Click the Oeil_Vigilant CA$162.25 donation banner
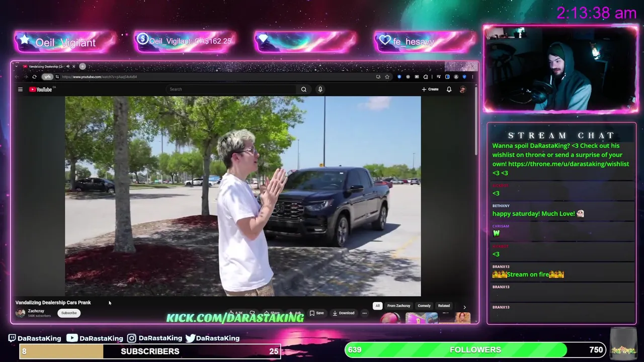644x362 pixels. pyautogui.click(x=185, y=41)
